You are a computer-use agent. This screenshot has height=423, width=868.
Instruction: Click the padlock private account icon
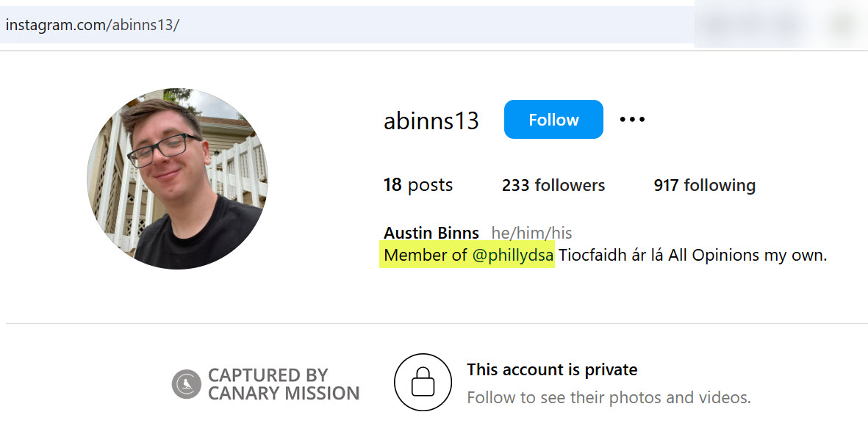[x=423, y=382]
